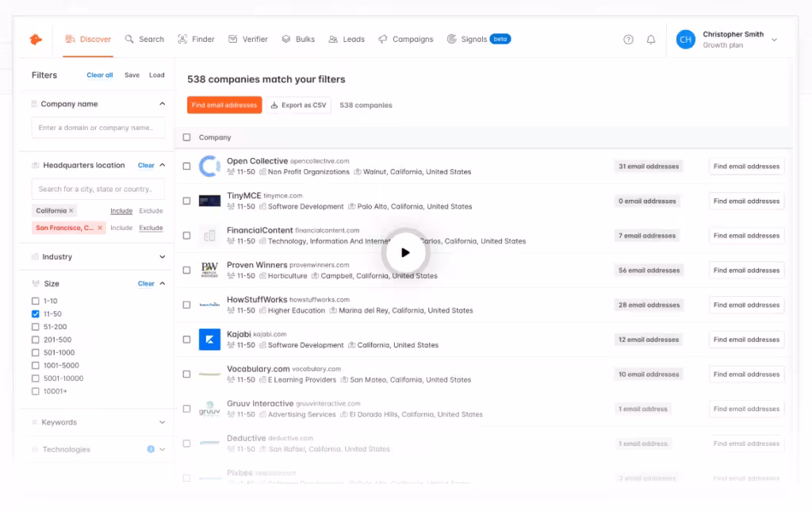Screen dimensions: 812x511
Task: Click the orange Hunter logo icon
Action: pyautogui.click(x=36, y=39)
